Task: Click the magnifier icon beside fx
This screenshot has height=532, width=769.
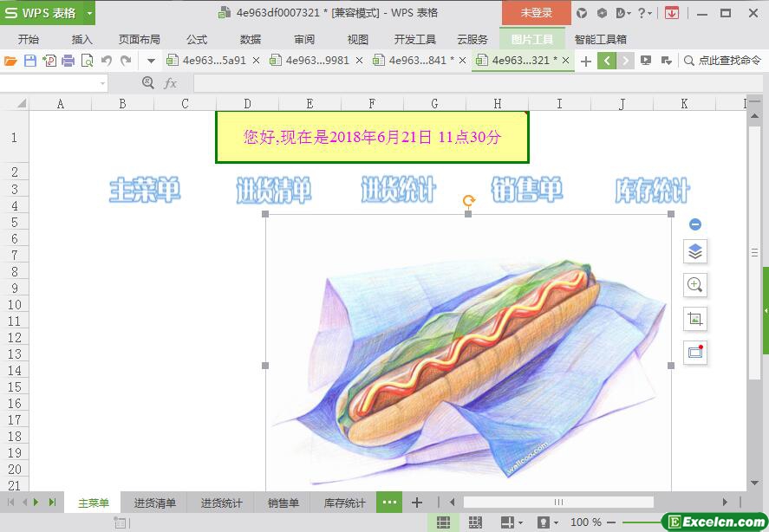Action: tap(147, 83)
